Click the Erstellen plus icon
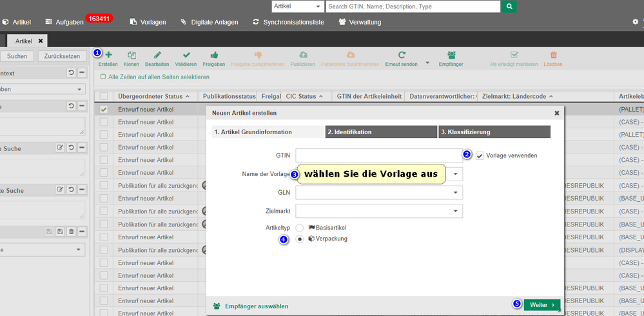 108,55
